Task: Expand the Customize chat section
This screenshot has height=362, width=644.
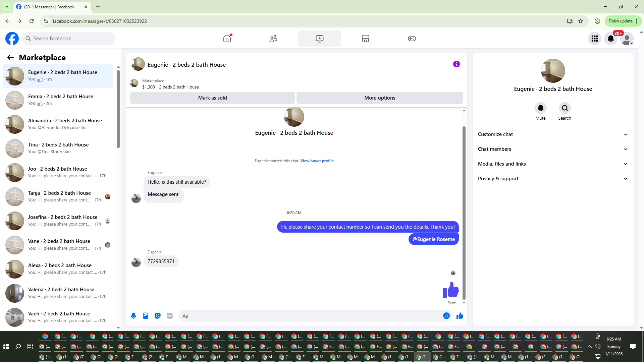Action: click(553, 134)
